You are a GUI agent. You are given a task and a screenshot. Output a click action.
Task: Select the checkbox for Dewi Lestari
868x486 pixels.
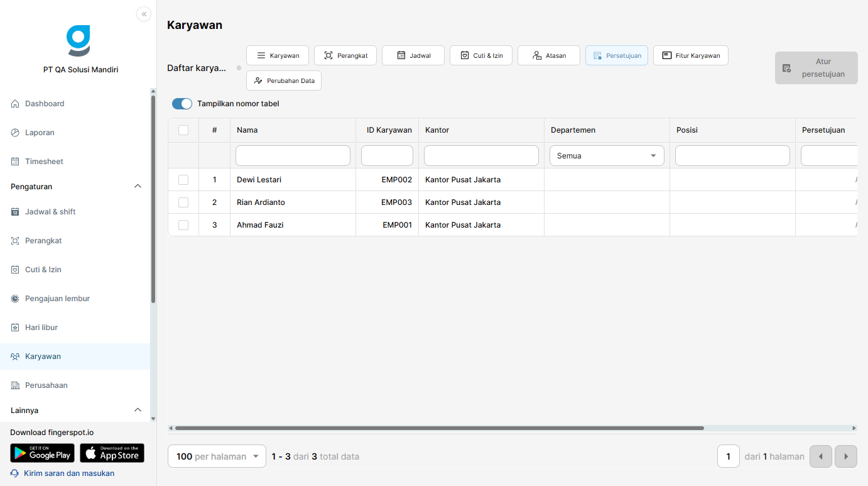coord(183,180)
